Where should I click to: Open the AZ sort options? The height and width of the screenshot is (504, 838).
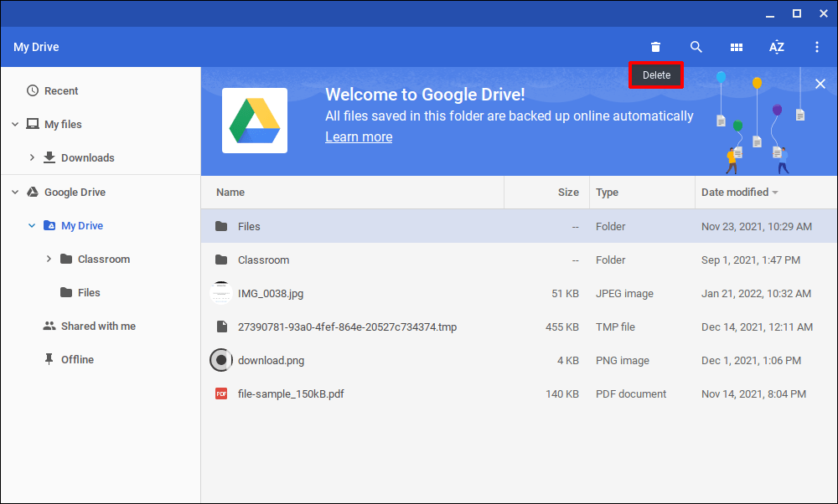[777, 47]
